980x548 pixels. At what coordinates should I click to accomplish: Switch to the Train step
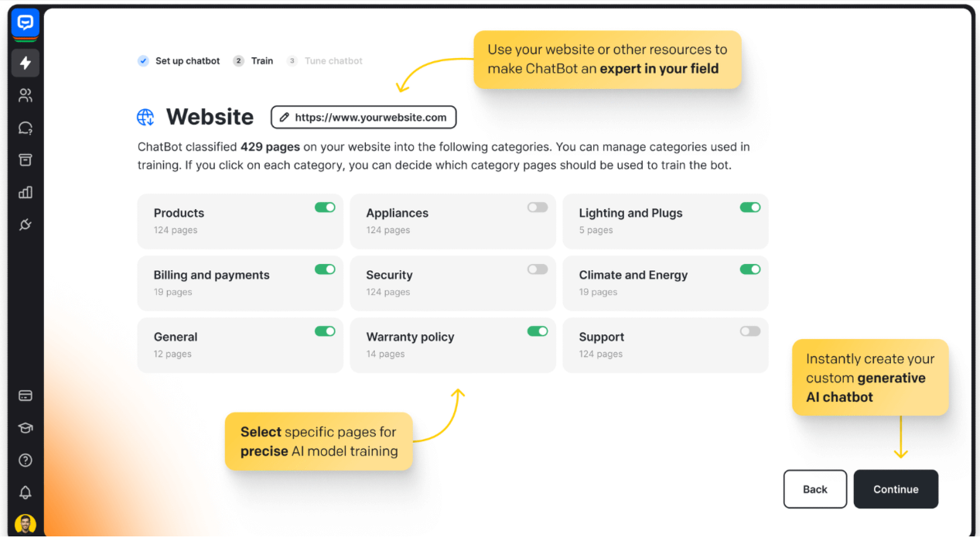tap(256, 60)
